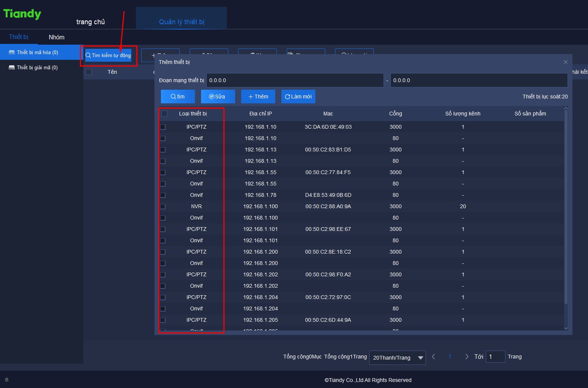The height and width of the screenshot is (388, 588).
Task: Go to next page with right chevron
Action: click(466, 357)
